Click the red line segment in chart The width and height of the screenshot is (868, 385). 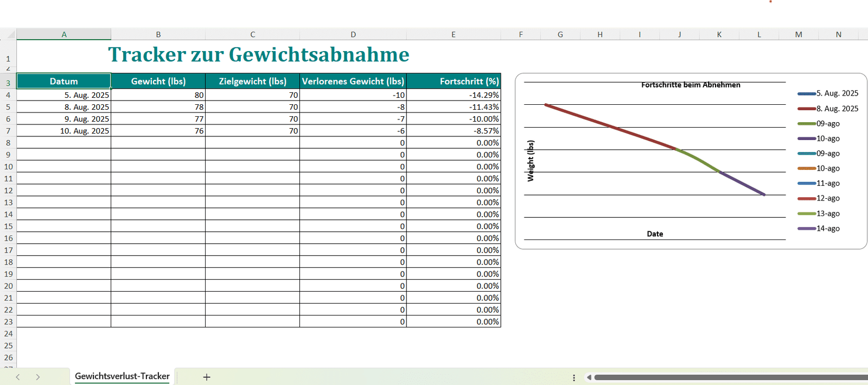(x=610, y=126)
